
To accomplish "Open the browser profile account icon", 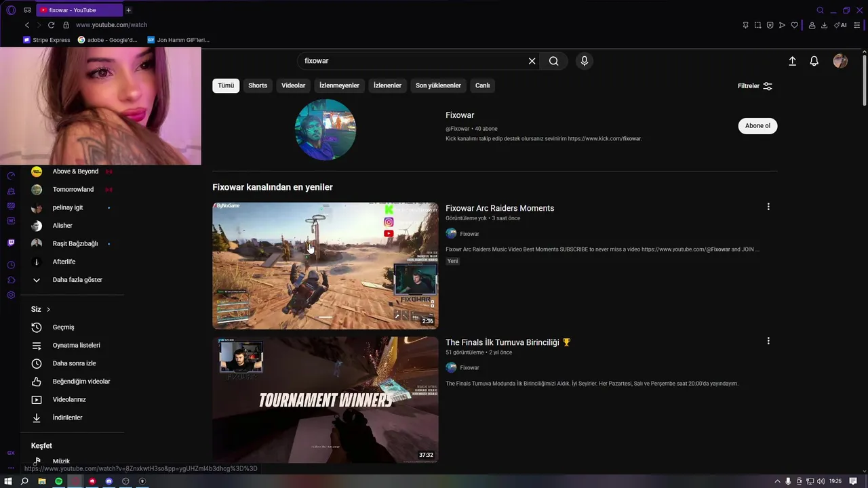I will pos(812,25).
